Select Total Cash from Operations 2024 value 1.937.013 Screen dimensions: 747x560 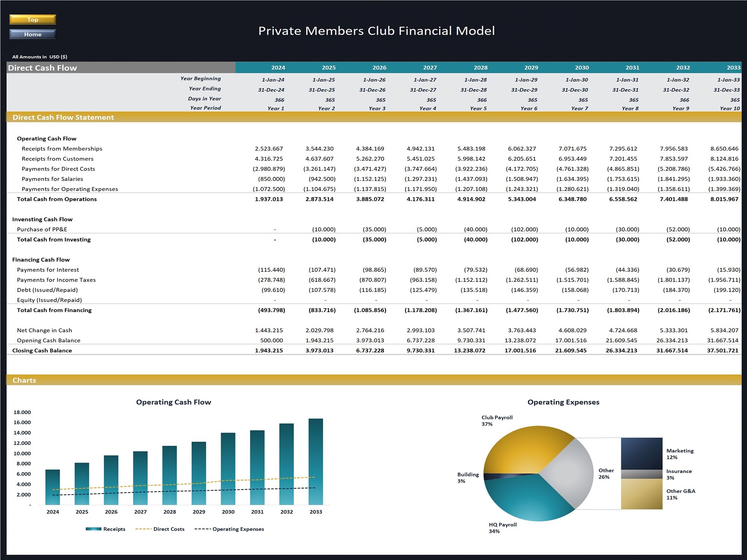coord(269,199)
